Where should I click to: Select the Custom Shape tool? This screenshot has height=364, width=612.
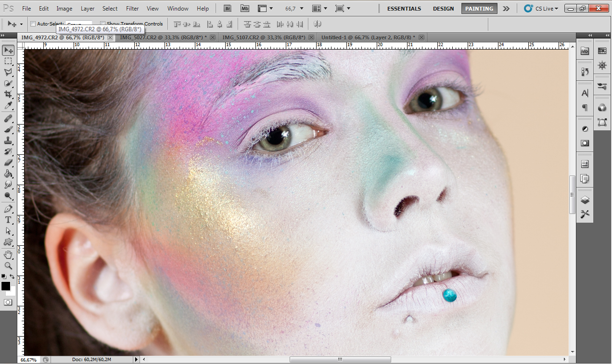(x=8, y=242)
